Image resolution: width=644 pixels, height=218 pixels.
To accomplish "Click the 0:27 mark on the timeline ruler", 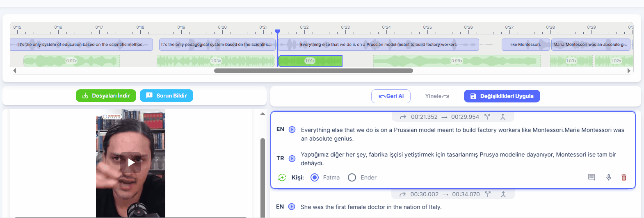I will (x=509, y=27).
